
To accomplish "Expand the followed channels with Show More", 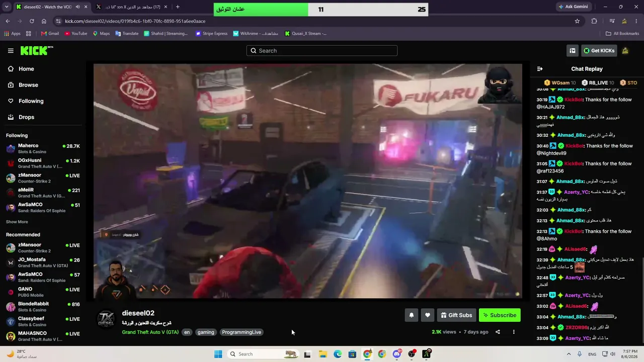I will coord(17,222).
